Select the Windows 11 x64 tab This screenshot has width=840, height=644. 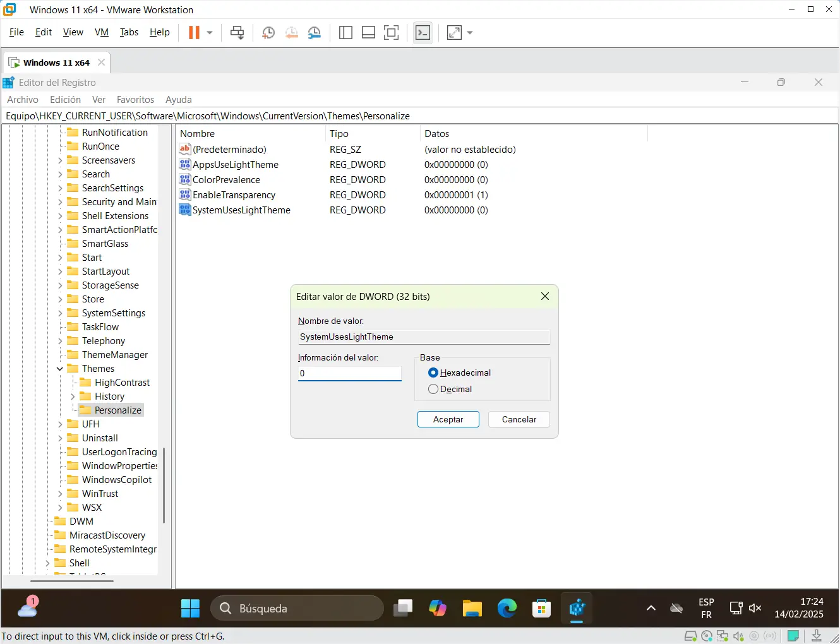click(56, 63)
